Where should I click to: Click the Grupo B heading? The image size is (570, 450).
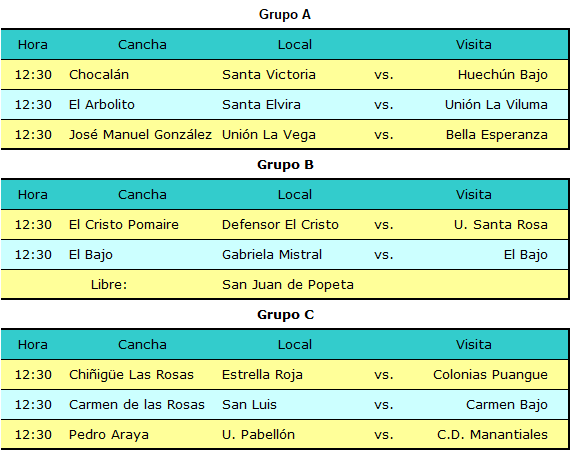(x=285, y=165)
